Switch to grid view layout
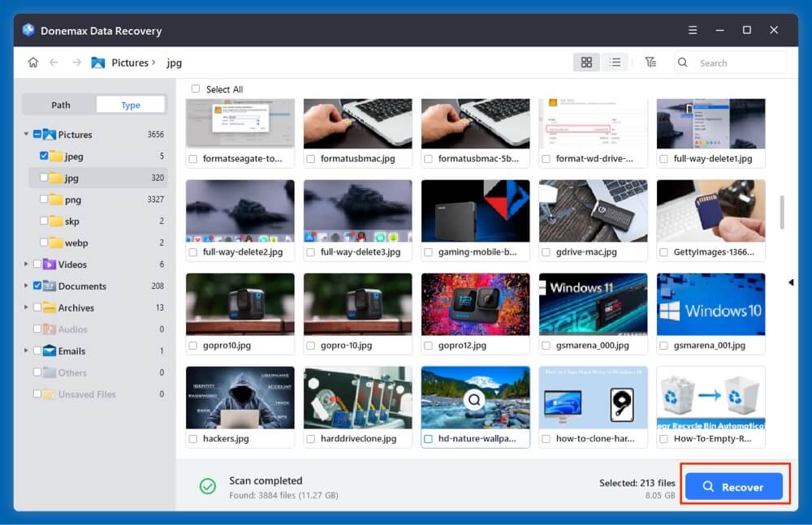The image size is (812, 525). [x=586, y=62]
